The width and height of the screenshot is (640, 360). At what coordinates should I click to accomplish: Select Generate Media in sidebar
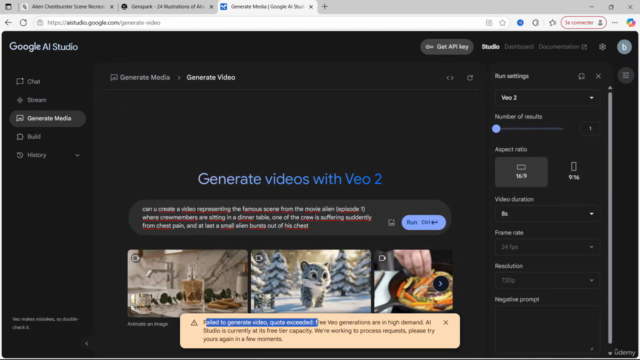coord(47,118)
